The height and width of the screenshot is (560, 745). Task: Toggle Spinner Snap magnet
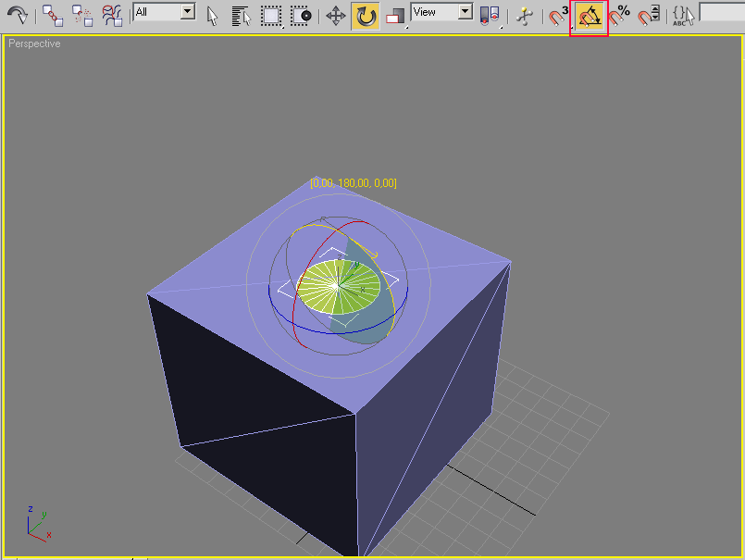pyautogui.click(x=649, y=16)
